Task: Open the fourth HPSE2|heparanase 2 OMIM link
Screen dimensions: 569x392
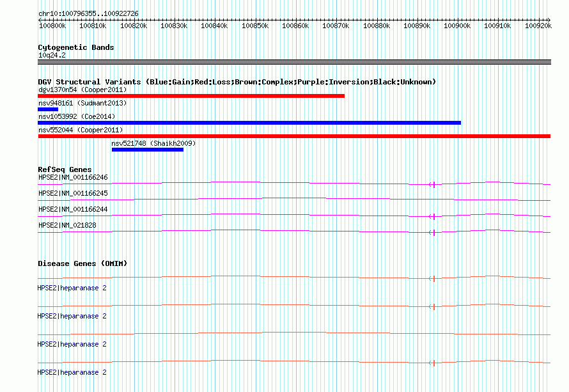Action: [x=72, y=372]
